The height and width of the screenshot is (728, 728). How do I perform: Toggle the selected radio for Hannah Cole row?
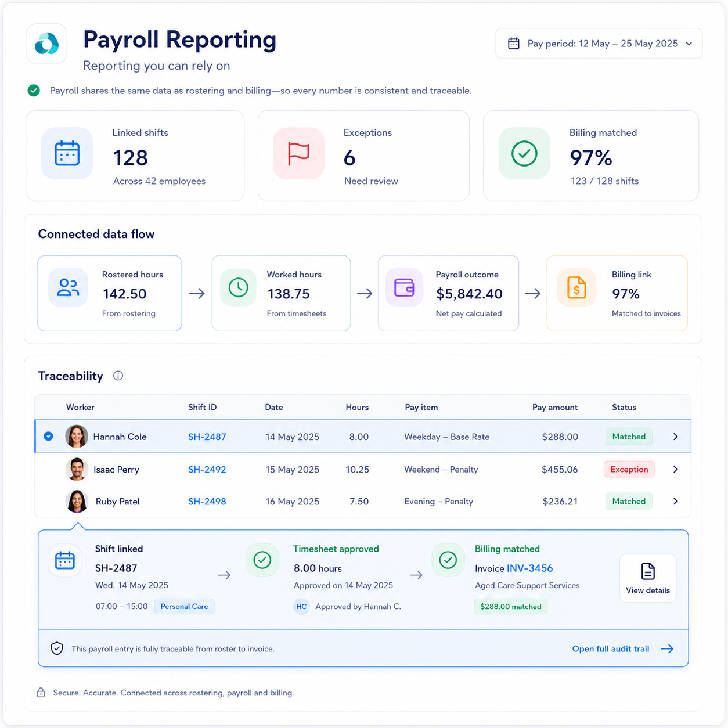[49, 436]
